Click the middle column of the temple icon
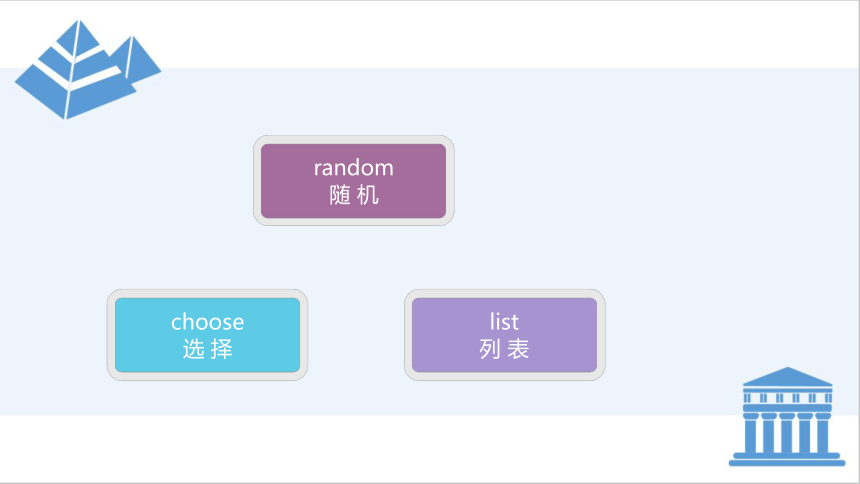Image resolution: width=860 pixels, height=484 pixels. click(x=787, y=433)
